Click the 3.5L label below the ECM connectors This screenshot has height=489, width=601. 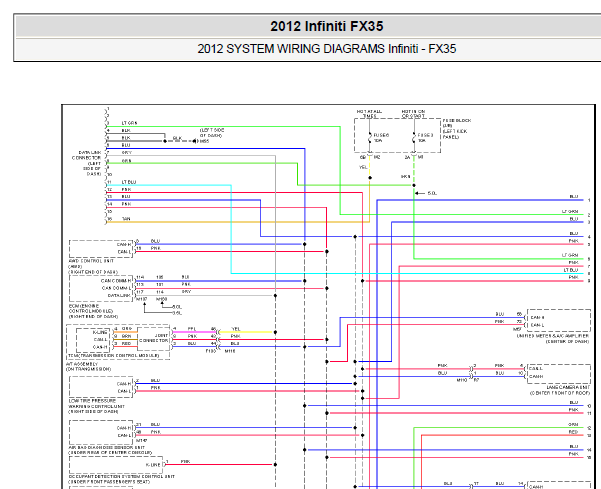coord(177,313)
